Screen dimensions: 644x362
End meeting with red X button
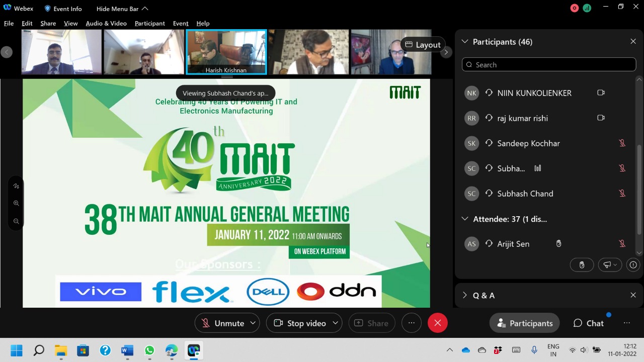438,323
